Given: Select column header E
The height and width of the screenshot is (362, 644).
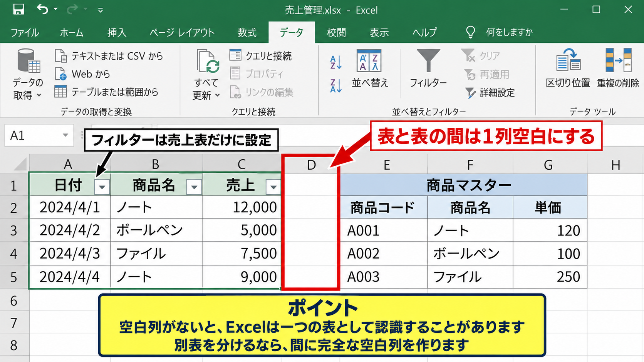Looking at the screenshot, I should coord(387,165).
